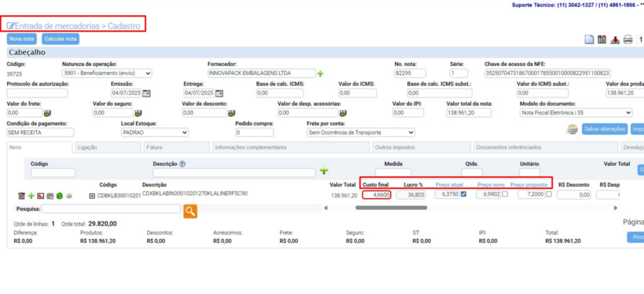The width and height of the screenshot is (644, 294).
Task: Focus the Série field
Action: [458, 73]
